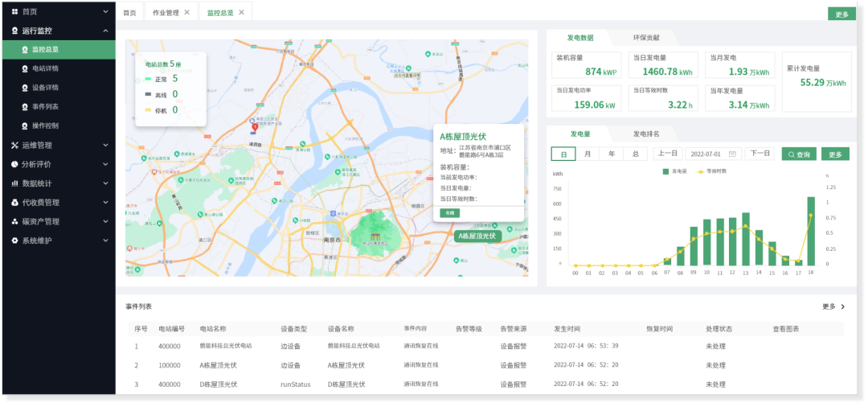Expand the 首页 sidebar menu chevron
The width and height of the screenshot is (868, 407).
(x=106, y=11)
